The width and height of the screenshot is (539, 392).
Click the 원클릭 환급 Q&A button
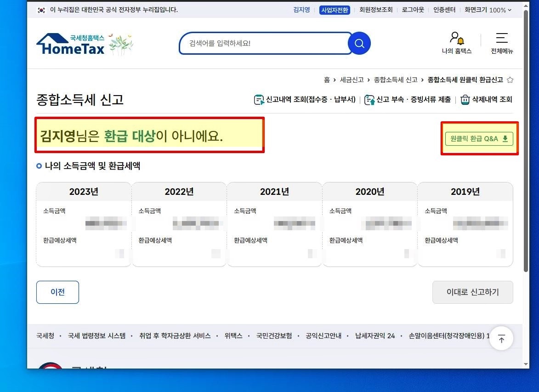(x=479, y=139)
